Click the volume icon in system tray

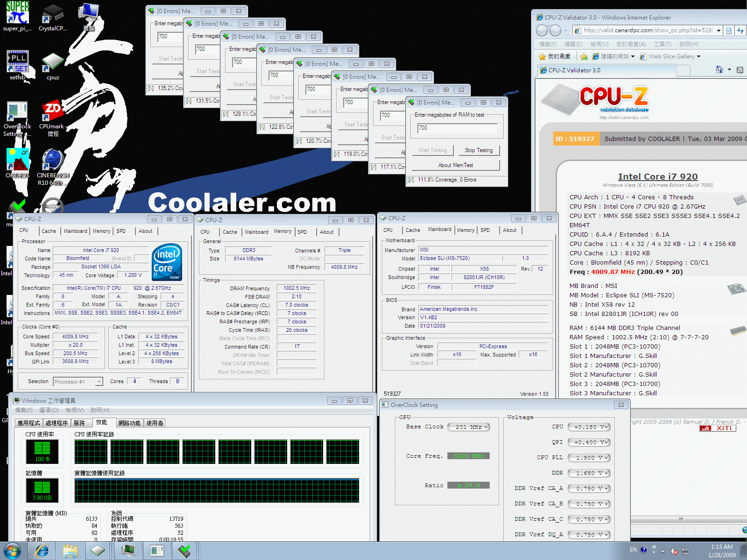pos(674,551)
